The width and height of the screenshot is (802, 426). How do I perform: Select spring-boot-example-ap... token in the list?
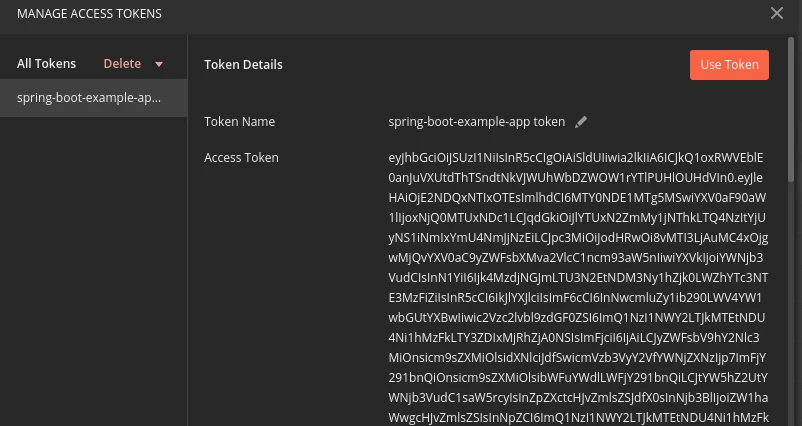pos(94,98)
